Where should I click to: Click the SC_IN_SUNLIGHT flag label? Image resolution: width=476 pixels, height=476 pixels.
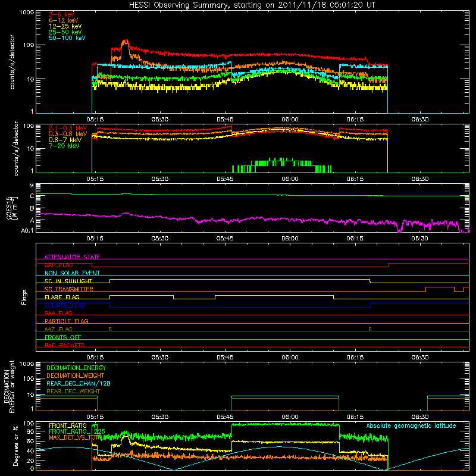(x=68, y=281)
